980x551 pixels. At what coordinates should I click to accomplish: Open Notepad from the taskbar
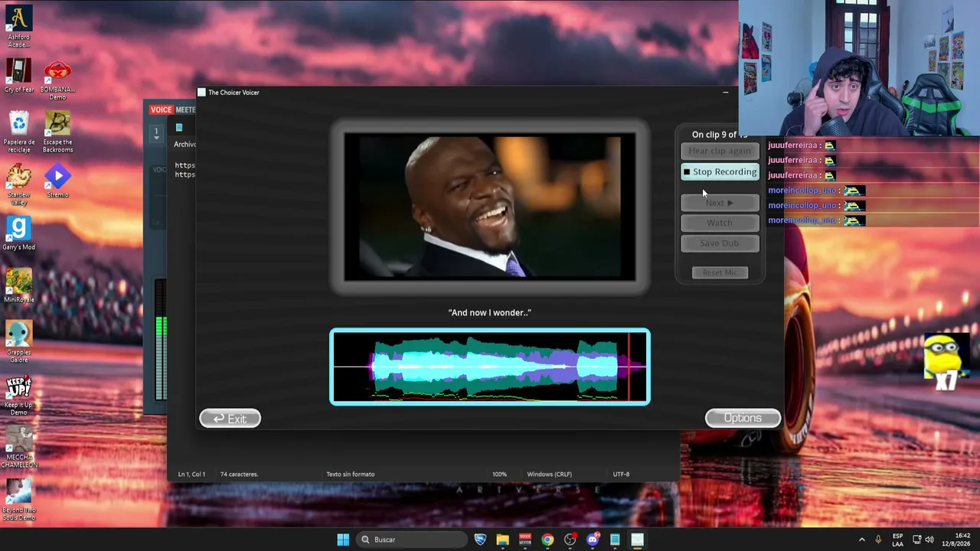[x=615, y=540]
